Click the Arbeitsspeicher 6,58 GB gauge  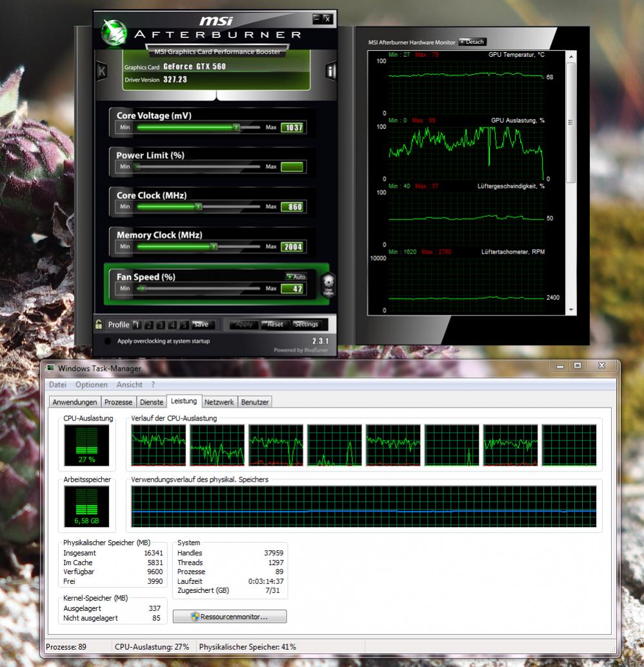pyautogui.click(x=86, y=506)
